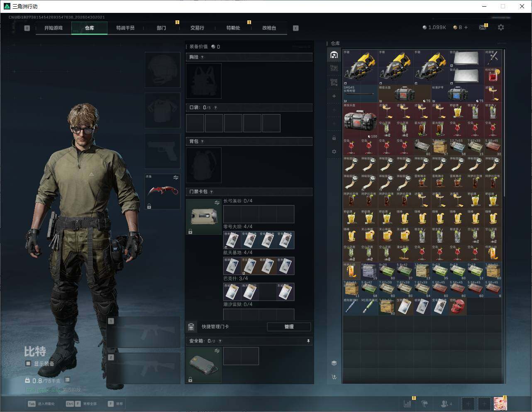
Task: Click the right tab-navigation arrow key hint
Action: coord(295,28)
